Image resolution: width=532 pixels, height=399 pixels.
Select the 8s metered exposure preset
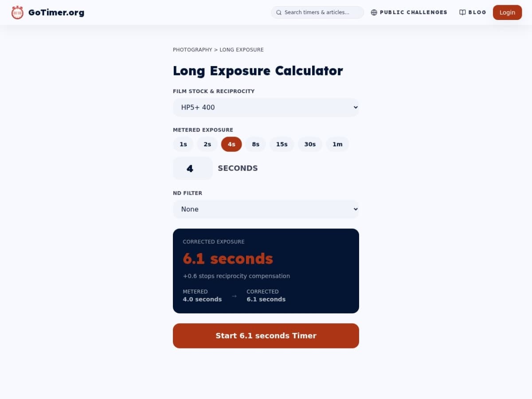tap(255, 144)
